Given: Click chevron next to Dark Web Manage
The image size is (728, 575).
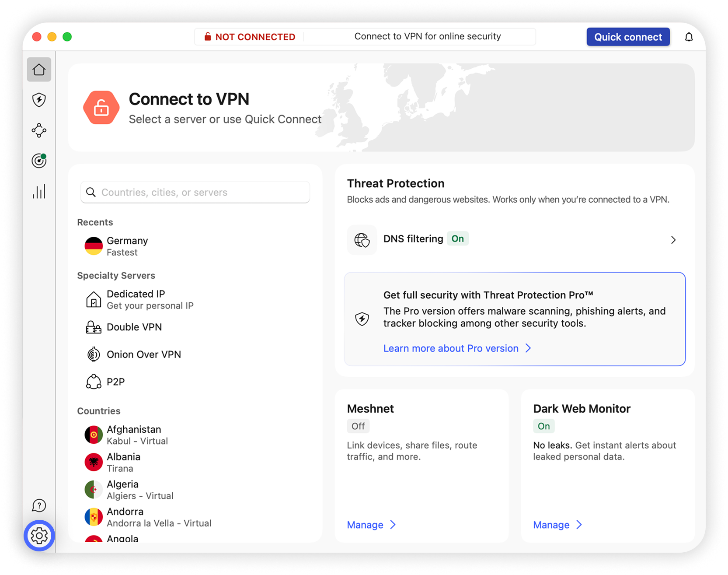Looking at the screenshot, I should (x=579, y=525).
